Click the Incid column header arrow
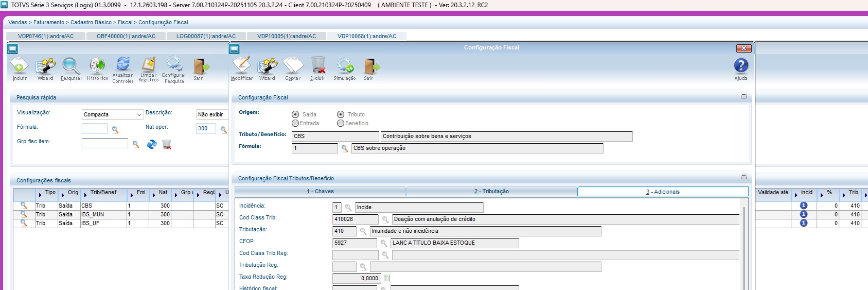The width and height of the screenshot is (868, 290). [795, 195]
